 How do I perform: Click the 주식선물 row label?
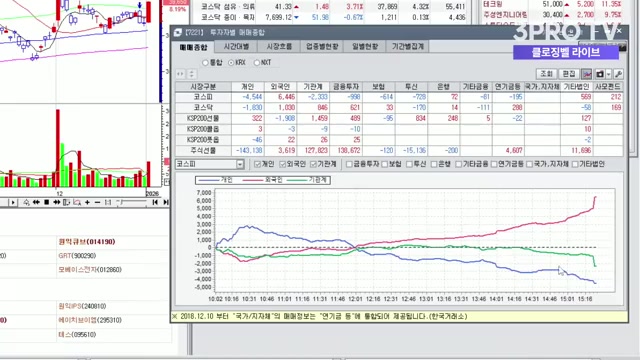pos(203,150)
